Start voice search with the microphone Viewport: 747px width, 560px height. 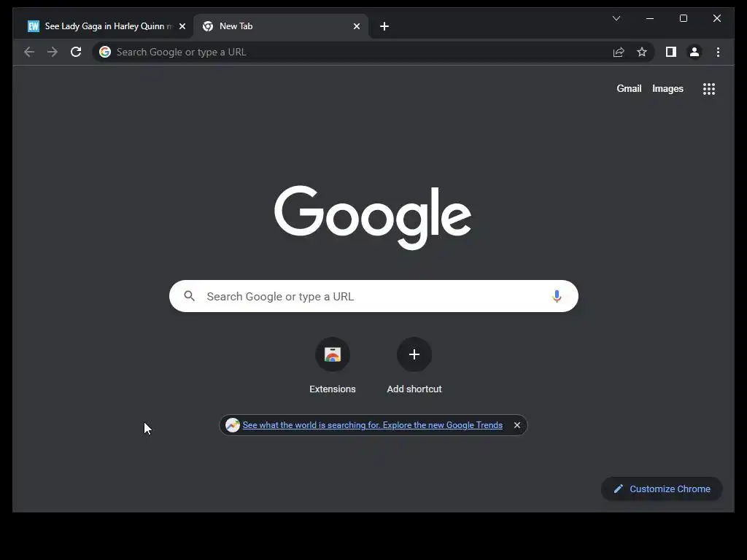557,296
